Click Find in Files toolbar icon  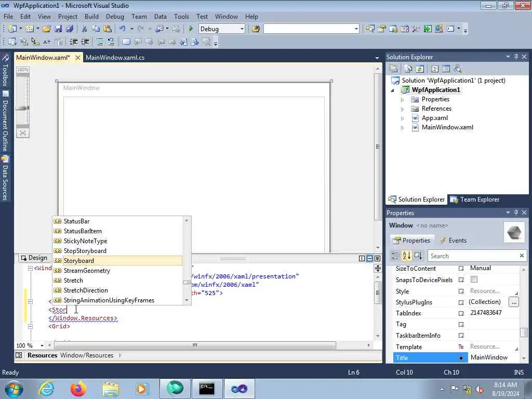click(256, 29)
